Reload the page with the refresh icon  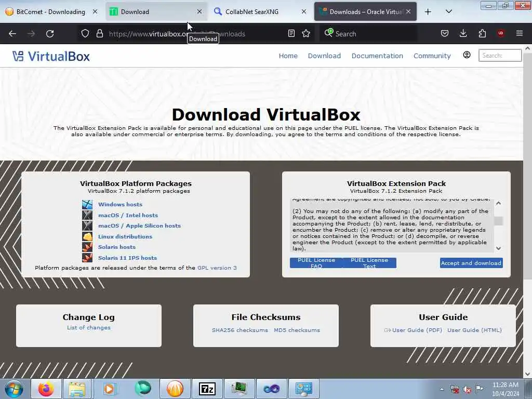[50, 34]
